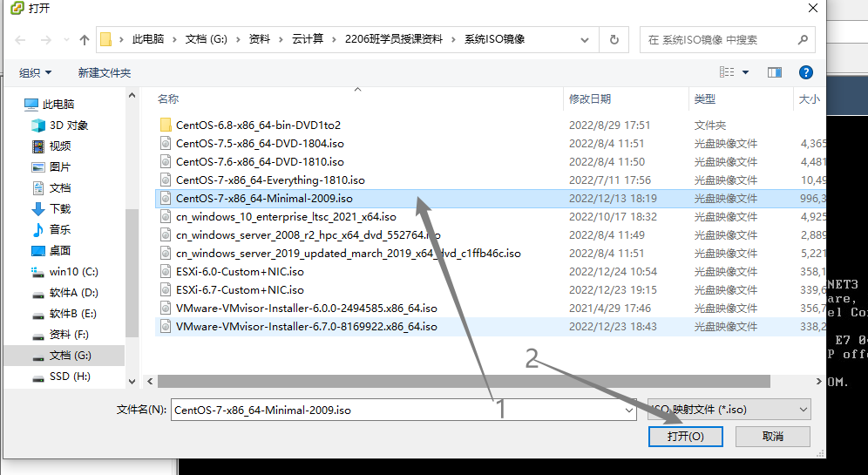Click the horizontal scrollbar left arrow

[x=150, y=382]
